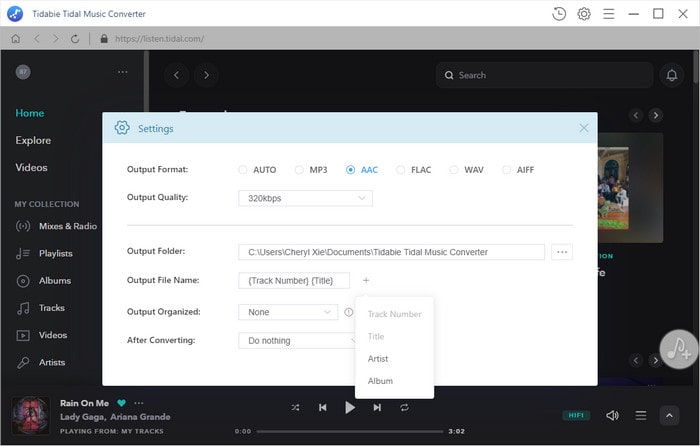Open the track options three-dot menu

(139, 403)
